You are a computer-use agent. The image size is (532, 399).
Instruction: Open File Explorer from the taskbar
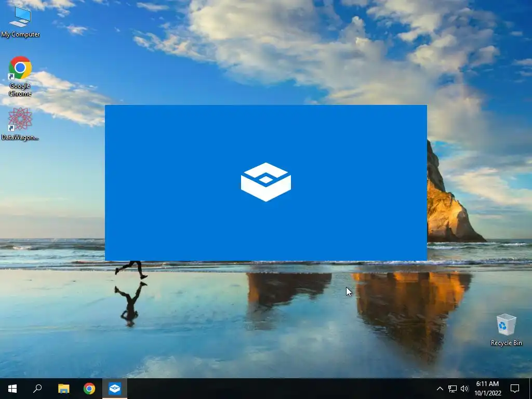[x=63, y=389]
